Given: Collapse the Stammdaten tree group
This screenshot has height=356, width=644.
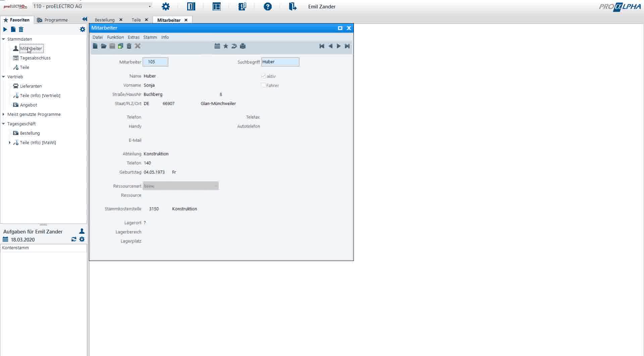Looking at the screenshot, I should coord(4,39).
